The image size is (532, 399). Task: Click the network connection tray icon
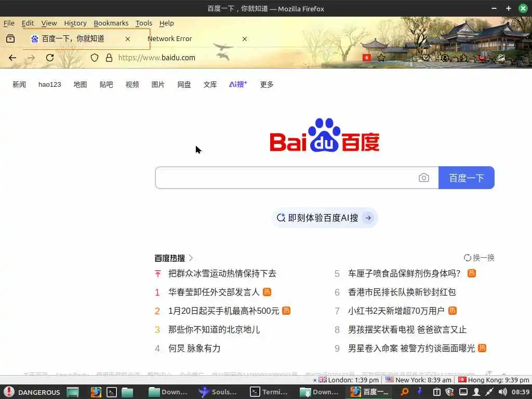(489, 392)
